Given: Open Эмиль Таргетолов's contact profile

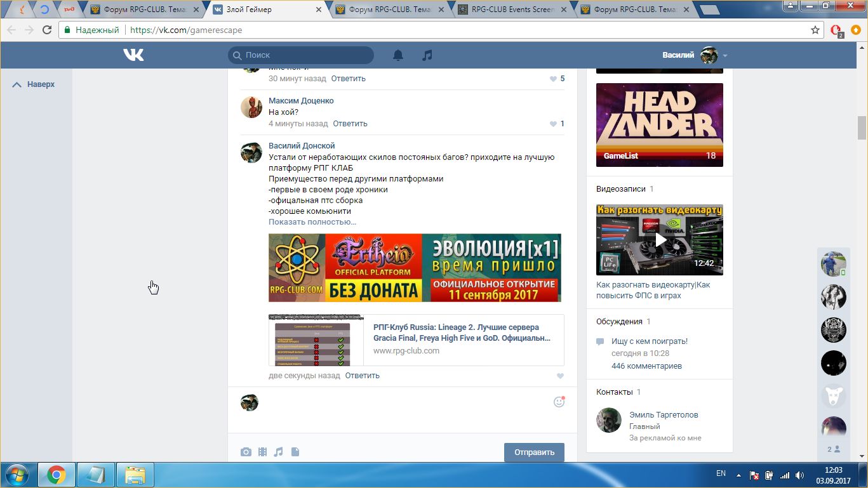Looking at the screenshot, I should point(664,415).
